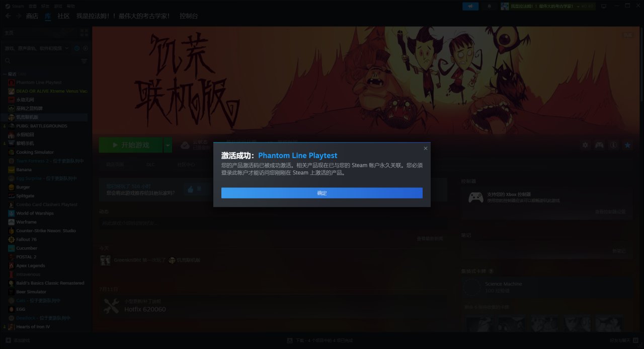
Task: Click the library search field
Action: pos(41,60)
